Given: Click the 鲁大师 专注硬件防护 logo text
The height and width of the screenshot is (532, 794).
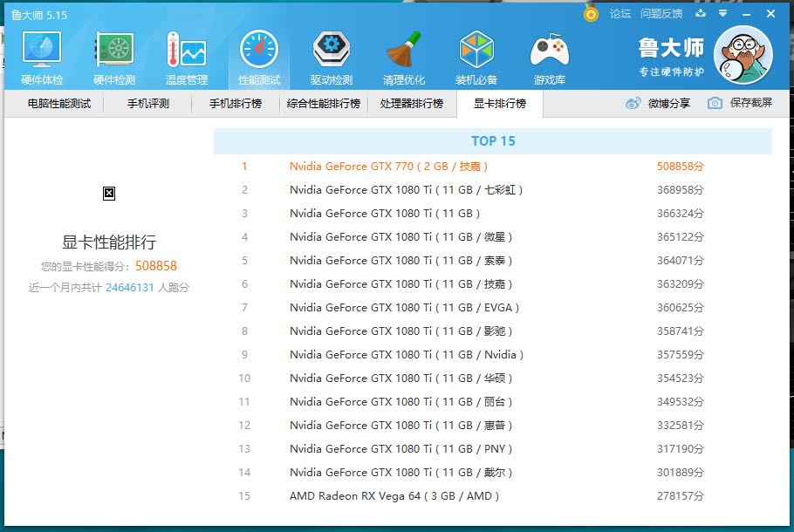Looking at the screenshot, I should [x=671, y=57].
